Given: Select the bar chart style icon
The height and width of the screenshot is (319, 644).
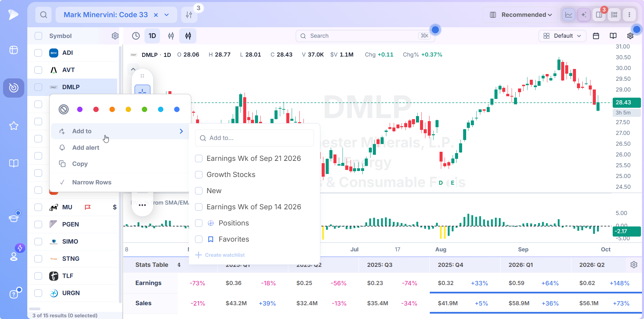Looking at the screenshot, I should point(171,36).
